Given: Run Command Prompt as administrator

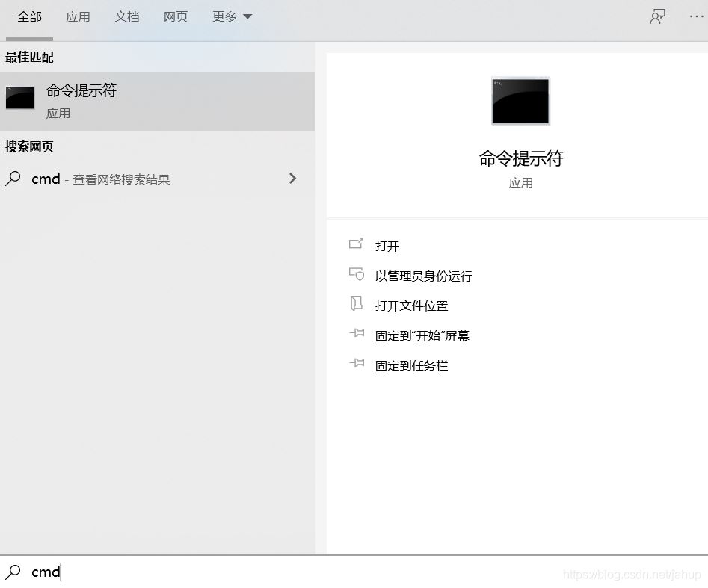Looking at the screenshot, I should 423,275.
